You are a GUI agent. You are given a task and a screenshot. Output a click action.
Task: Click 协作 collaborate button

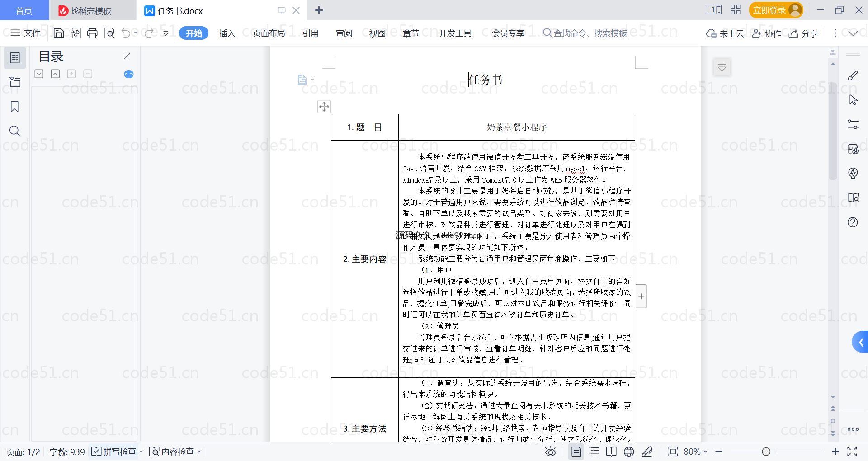tap(767, 33)
